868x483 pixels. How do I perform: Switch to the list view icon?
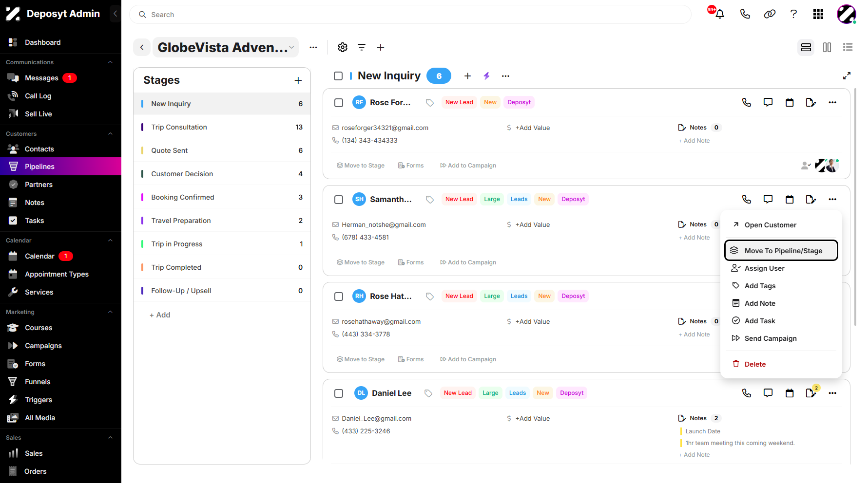[x=848, y=47]
